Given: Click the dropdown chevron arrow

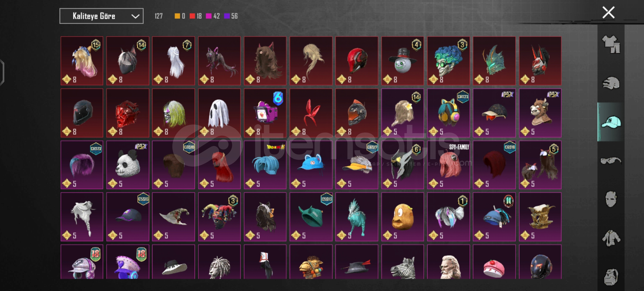Looking at the screenshot, I should (135, 16).
